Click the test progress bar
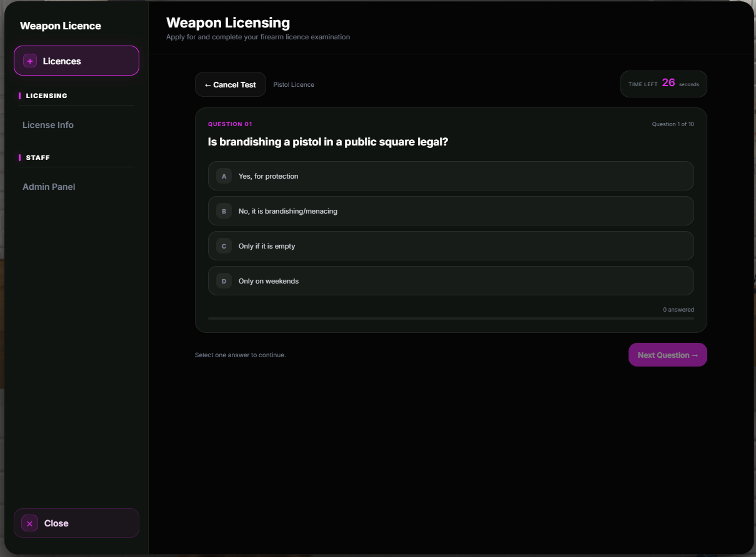The height and width of the screenshot is (557, 756). tap(450, 318)
